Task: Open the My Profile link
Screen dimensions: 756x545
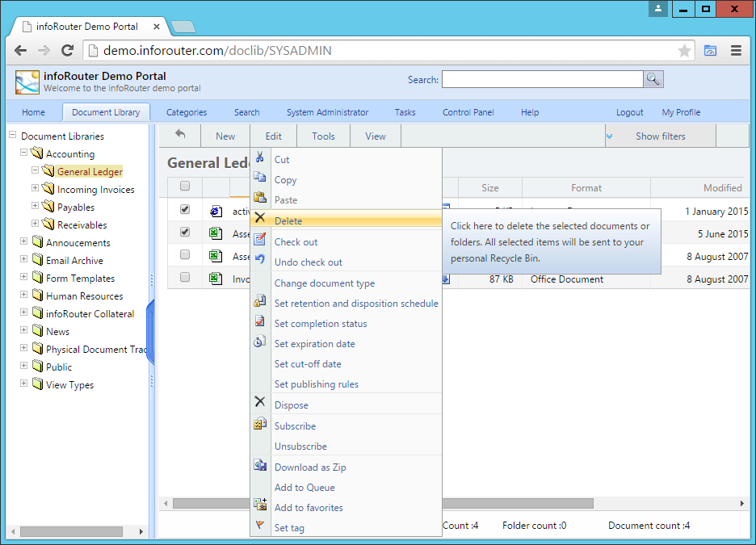Action: 681,112
